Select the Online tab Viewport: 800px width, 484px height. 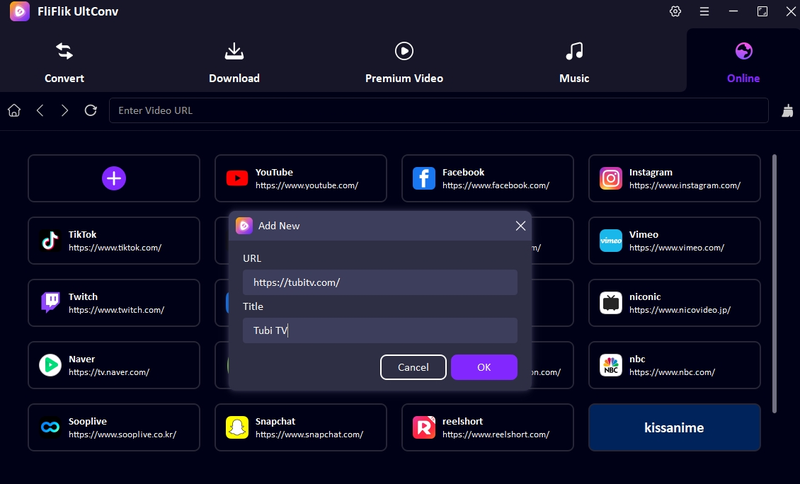pyautogui.click(x=743, y=62)
